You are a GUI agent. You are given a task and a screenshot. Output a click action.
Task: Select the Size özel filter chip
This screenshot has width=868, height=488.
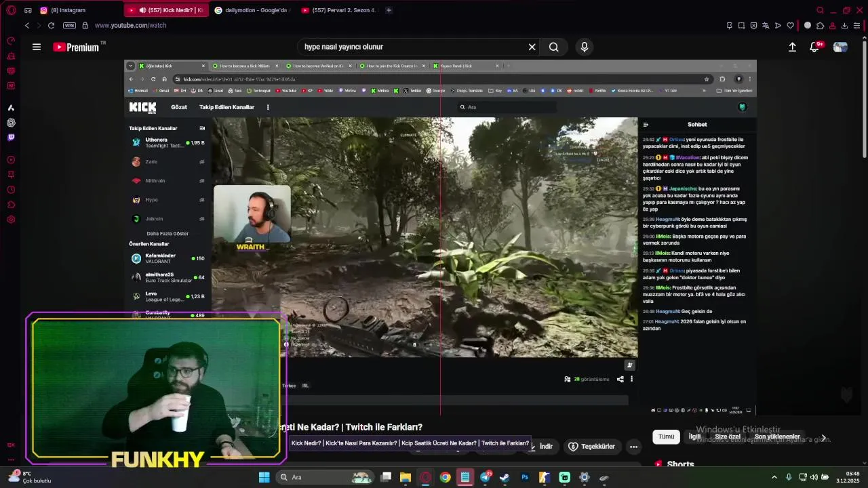pos(728,436)
